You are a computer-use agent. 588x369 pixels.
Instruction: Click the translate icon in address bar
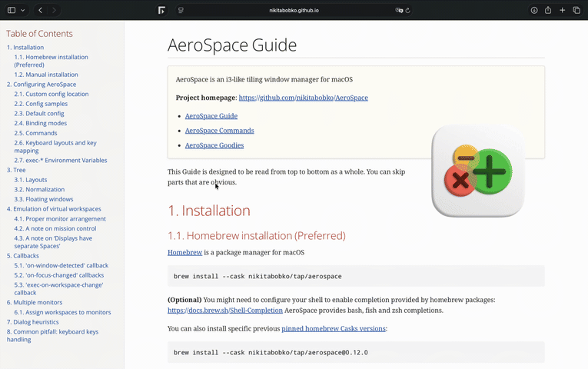point(399,10)
